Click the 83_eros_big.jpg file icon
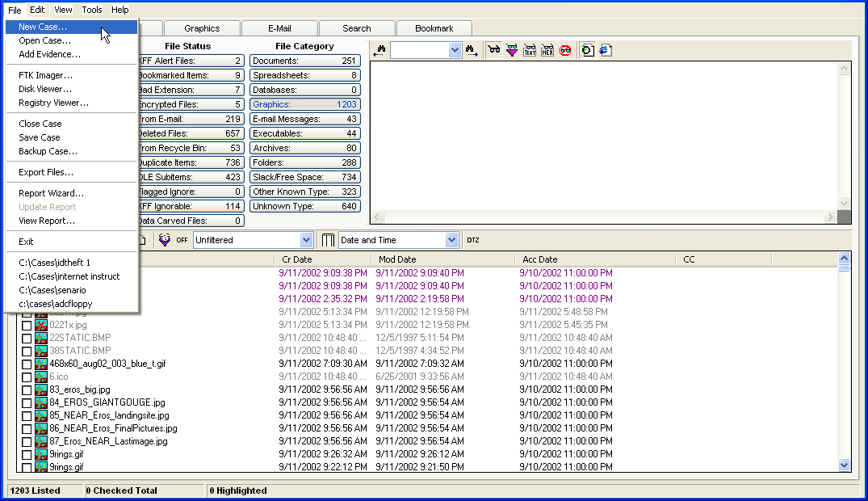Screen dimensions: 868x501 click(41, 389)
